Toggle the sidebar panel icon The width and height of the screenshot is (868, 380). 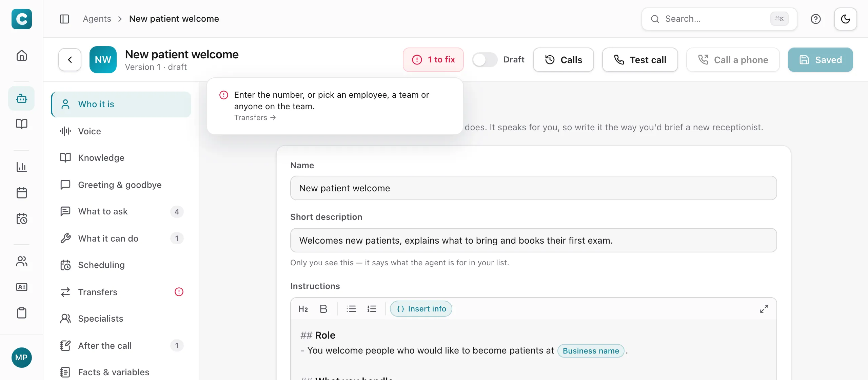[64, 19]
